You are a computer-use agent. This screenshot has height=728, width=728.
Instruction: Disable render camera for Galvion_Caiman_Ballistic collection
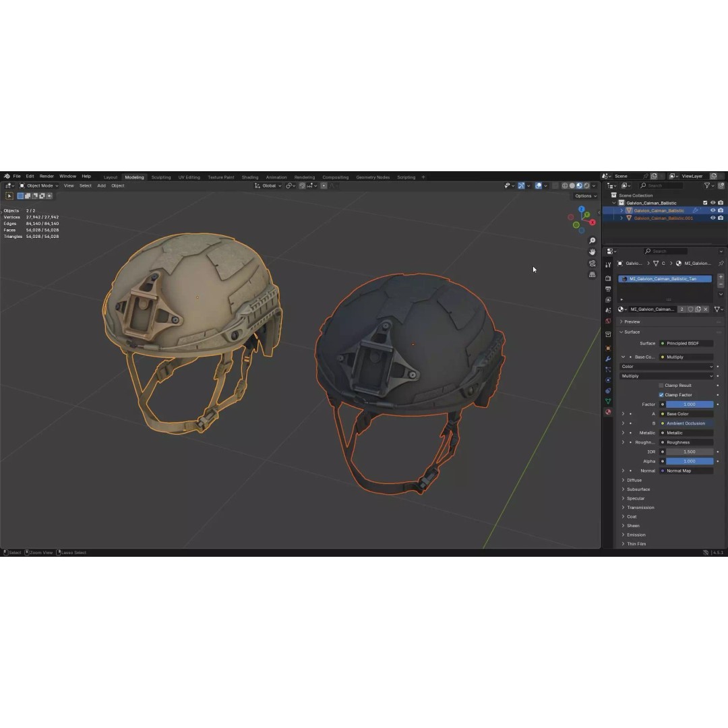(x=721, y=203)
